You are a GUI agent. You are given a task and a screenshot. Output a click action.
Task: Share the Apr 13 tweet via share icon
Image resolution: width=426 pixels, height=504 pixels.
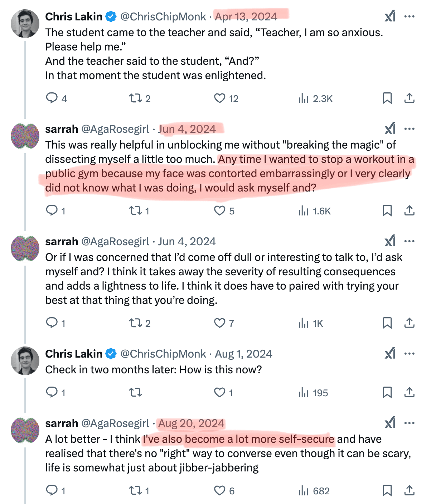point(409,98)
